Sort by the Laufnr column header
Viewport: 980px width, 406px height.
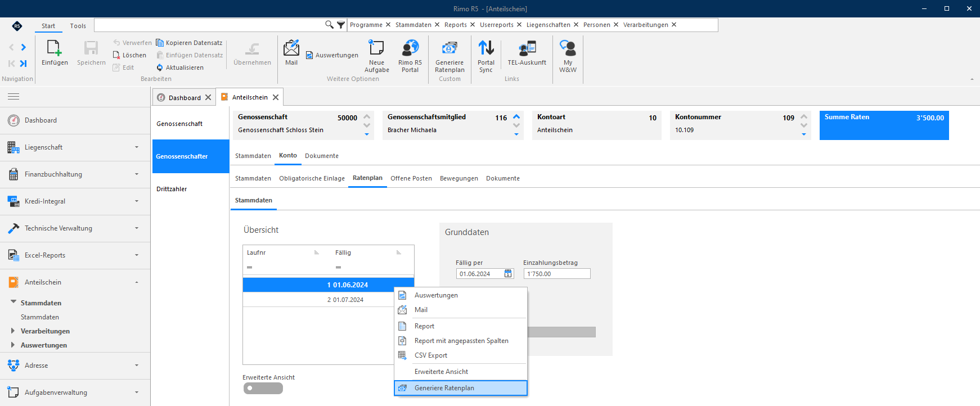point(283,252)
